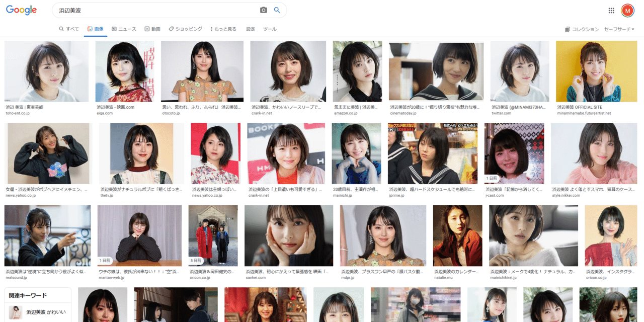Open the account avatar menu
The image size is (644, 322).
coord(627,10)
